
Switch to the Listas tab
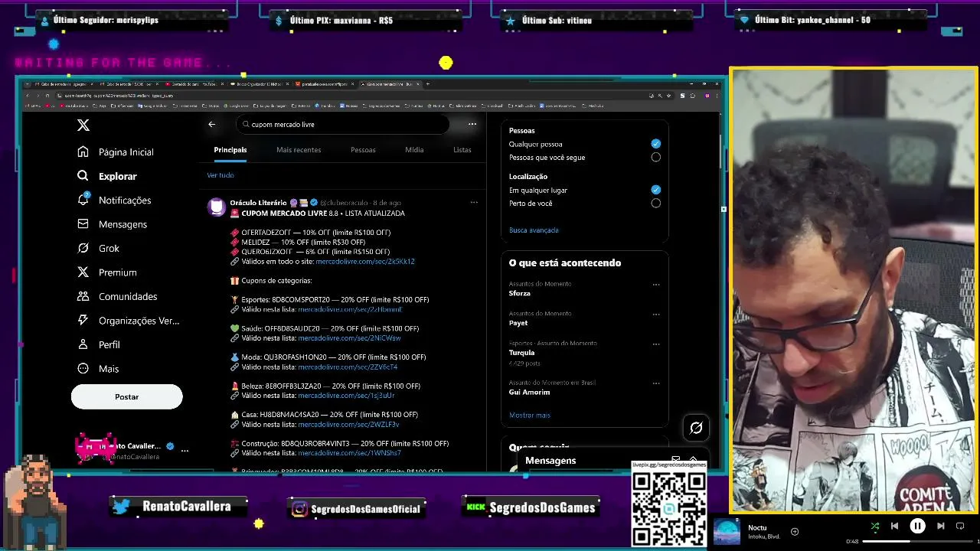click(x=462, y=150)
